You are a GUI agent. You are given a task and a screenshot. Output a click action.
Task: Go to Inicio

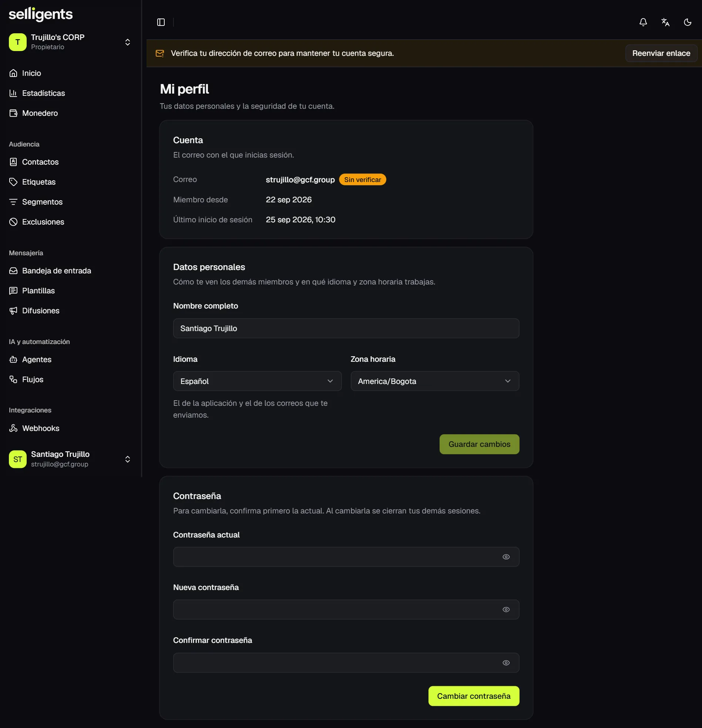71,73
